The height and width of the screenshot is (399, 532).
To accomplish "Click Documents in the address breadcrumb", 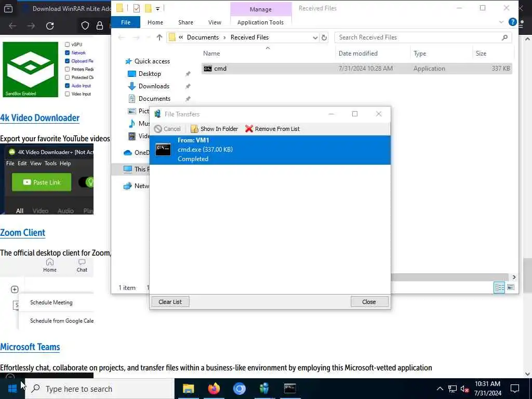I will 203,37.
